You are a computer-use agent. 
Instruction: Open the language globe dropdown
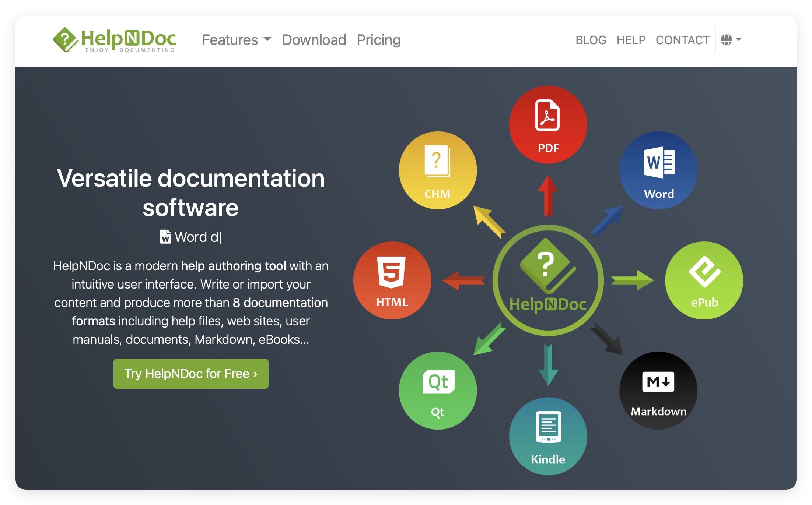click(727, 39)
